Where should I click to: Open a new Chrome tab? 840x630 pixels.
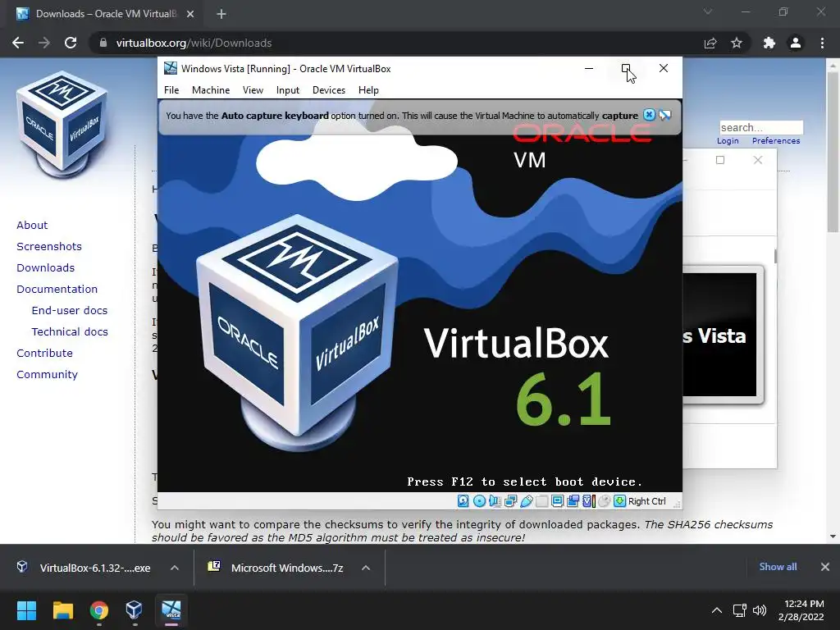pyautogui.click(x=221, y=14)
